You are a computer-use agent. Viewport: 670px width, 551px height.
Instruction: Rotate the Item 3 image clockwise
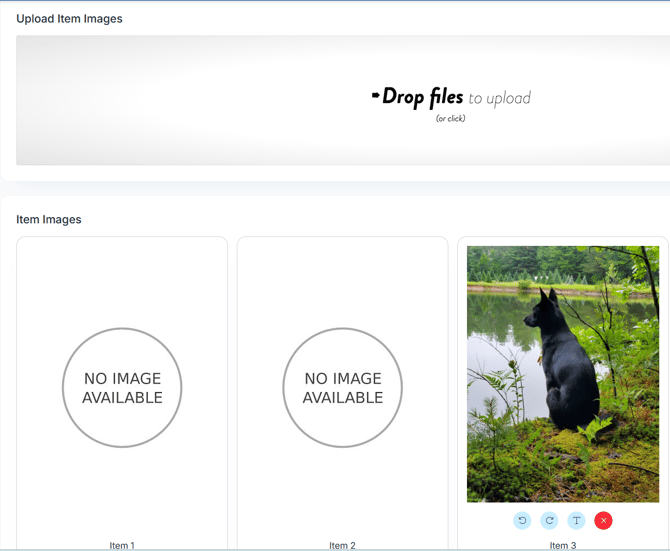tap(549, 520)
